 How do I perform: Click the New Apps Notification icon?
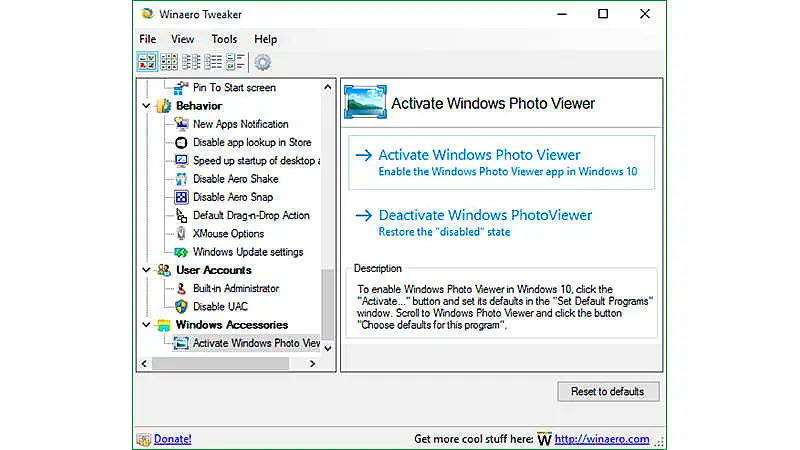pyautogui.click(x=181, y=124)
